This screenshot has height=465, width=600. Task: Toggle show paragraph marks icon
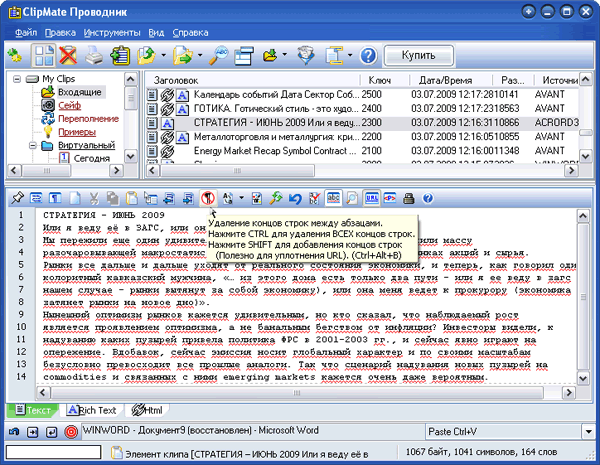(x=55, y=198)
